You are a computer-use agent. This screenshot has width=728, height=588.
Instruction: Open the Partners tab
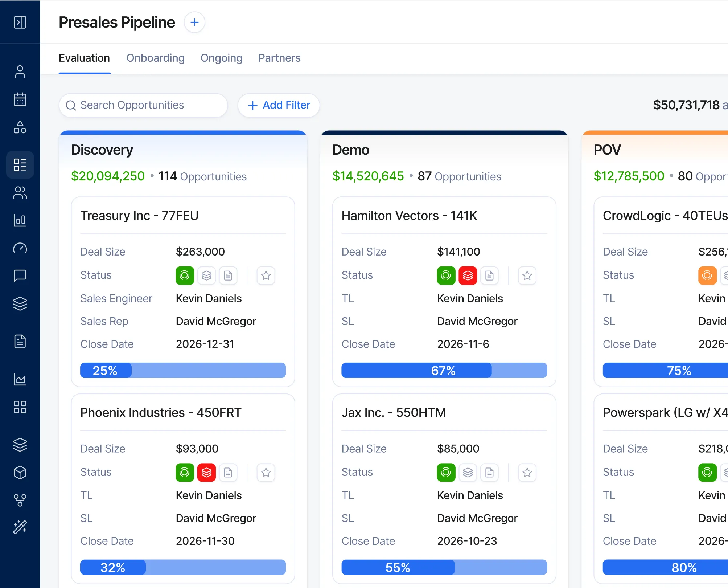tap(279, 58)
